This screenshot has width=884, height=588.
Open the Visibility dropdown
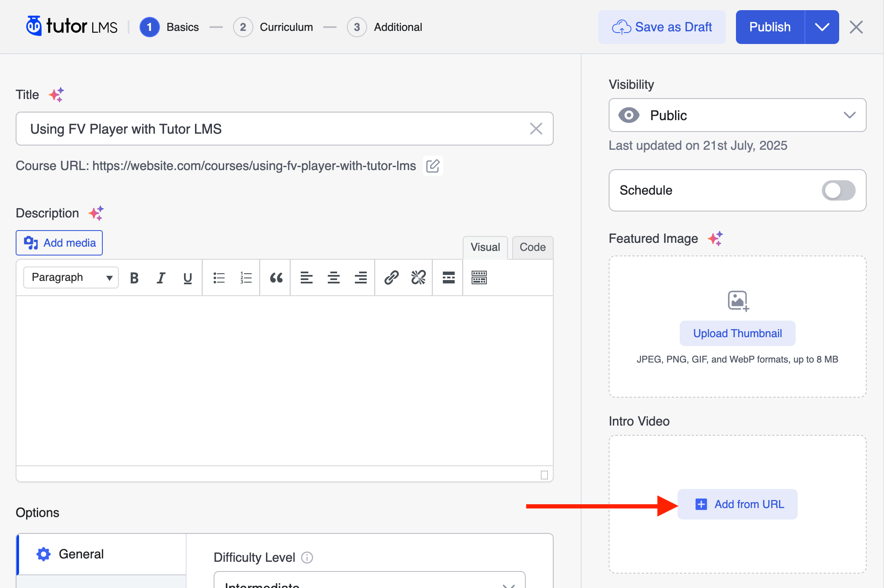point(737,115)
